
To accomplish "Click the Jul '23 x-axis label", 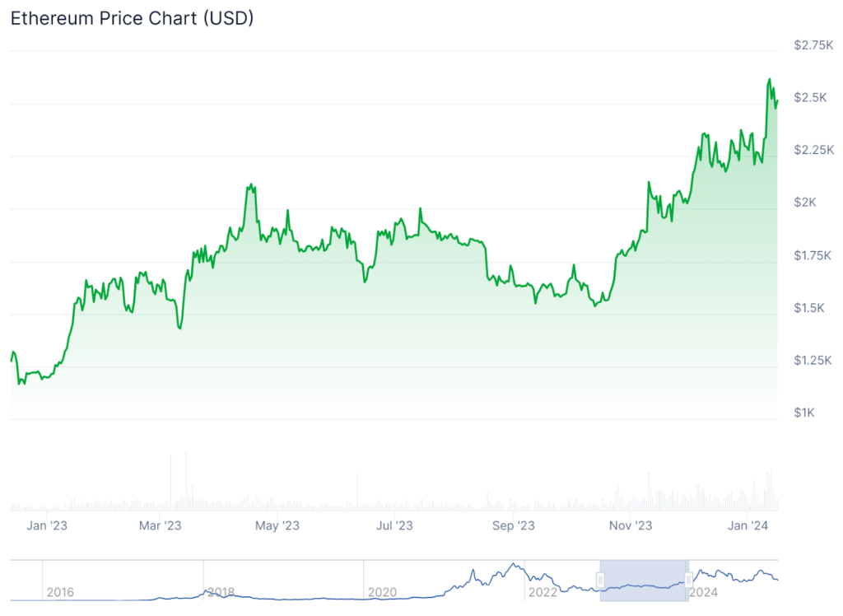I will [x=394, y=525].
